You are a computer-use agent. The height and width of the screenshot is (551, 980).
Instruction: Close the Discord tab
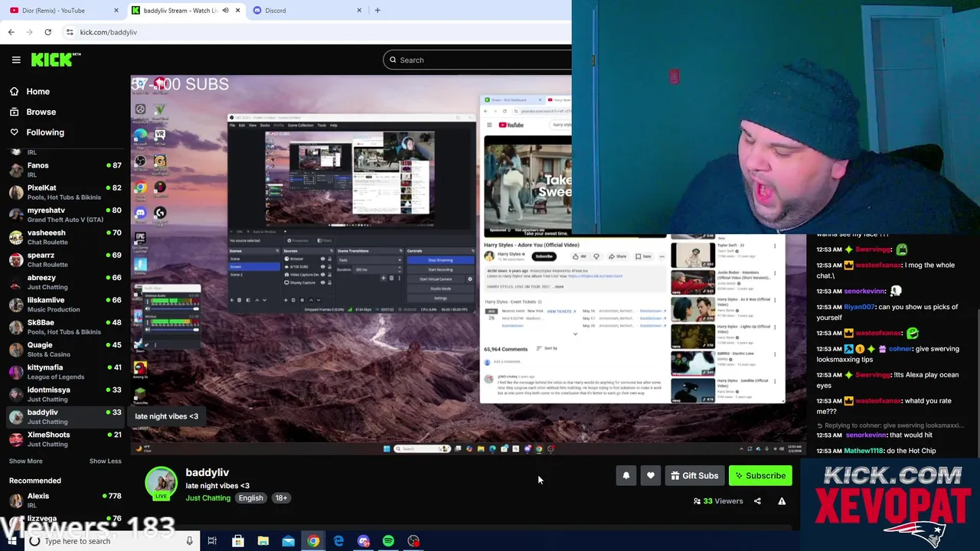click(359, 11)
